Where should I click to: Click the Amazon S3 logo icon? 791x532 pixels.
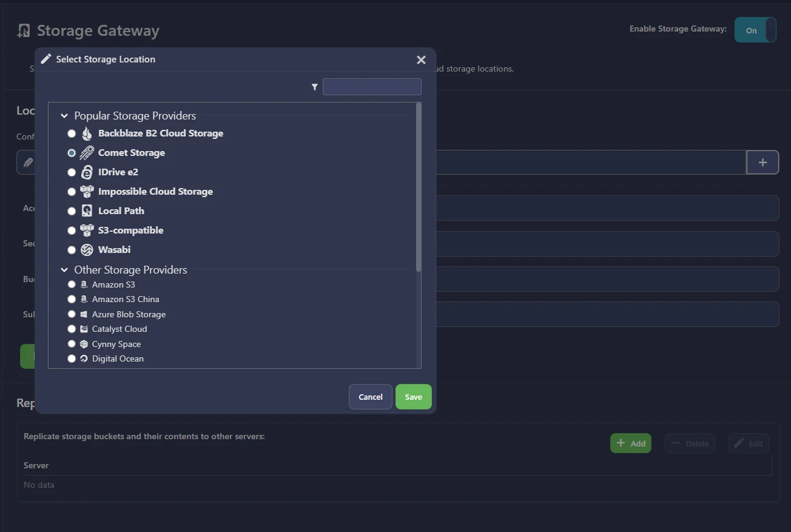[x=84, y=285]
